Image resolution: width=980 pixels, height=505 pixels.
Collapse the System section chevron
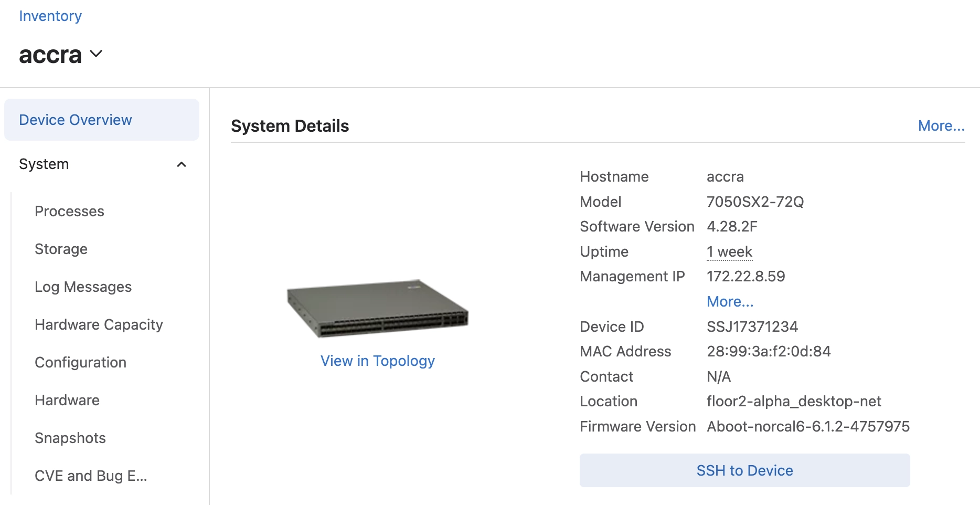click(182, 165)
